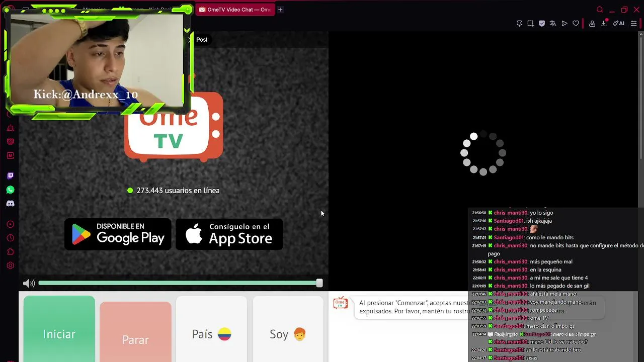This screenshot has width=644, height=362.
Task: Click the App Store download badge
Action: pos(229,234)
